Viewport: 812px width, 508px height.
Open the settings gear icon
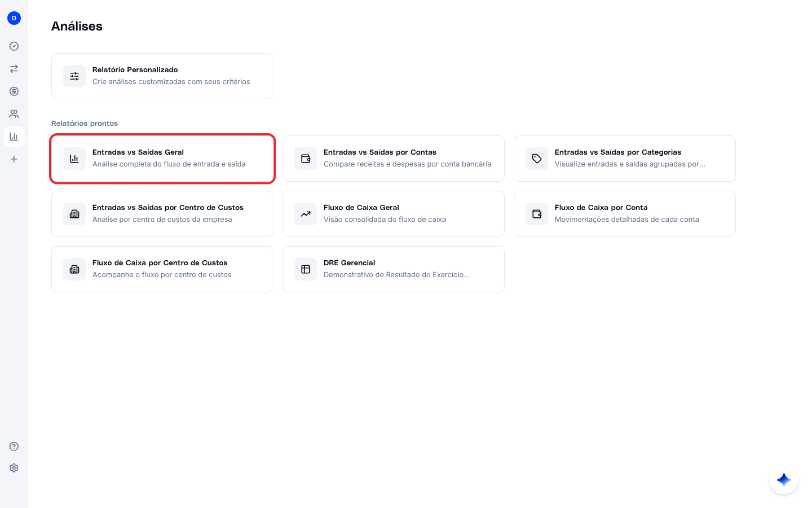[x=14, y=468]
